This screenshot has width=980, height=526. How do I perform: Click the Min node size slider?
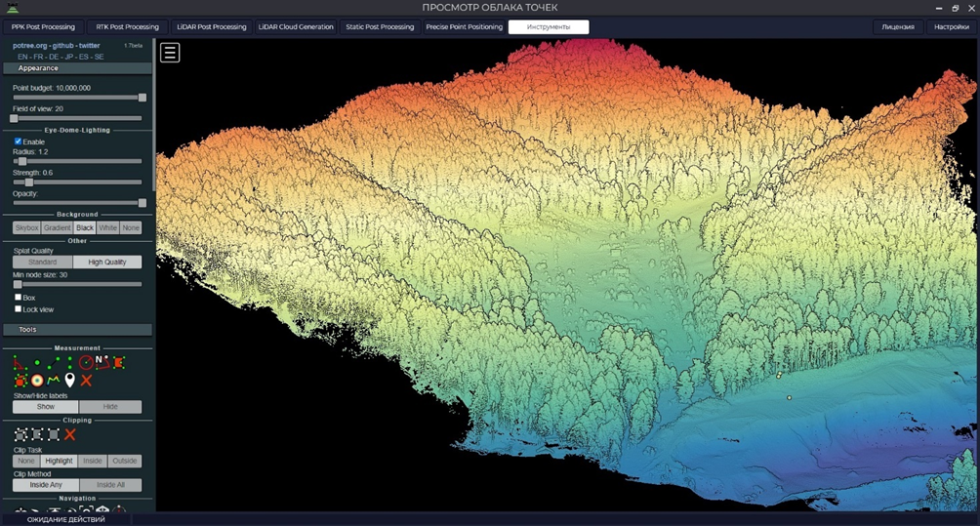coord(77,284)
